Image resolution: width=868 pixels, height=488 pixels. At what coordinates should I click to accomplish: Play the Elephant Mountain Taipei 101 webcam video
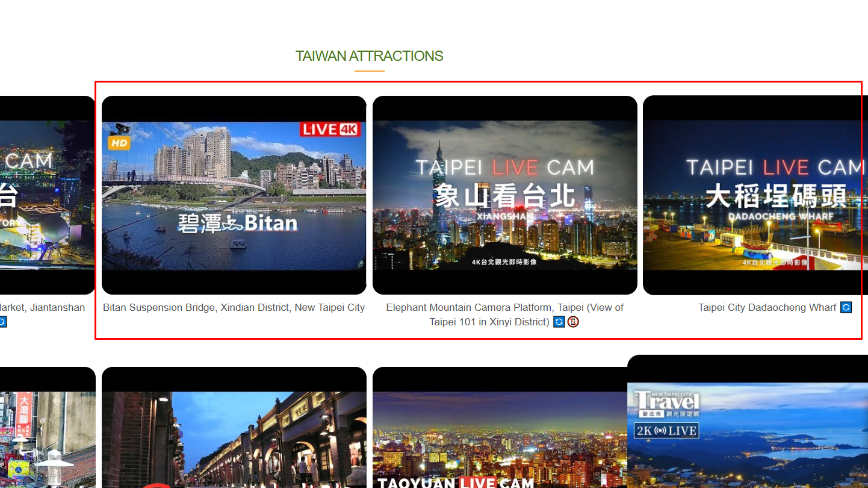pos(504,194)
